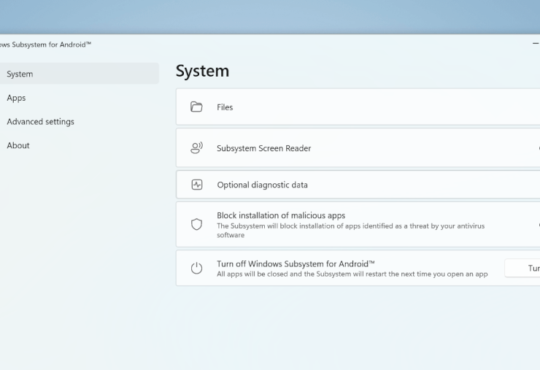Image resolution: width=540 pixels, height=370 pixels.
Task: Select the Block installation of malicious apps title
Action: 281,215
